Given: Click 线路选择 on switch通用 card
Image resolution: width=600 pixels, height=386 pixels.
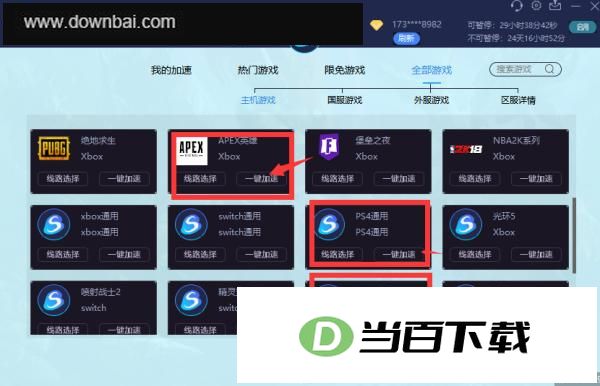Looking at the screenshot, I should coord(200,254).
